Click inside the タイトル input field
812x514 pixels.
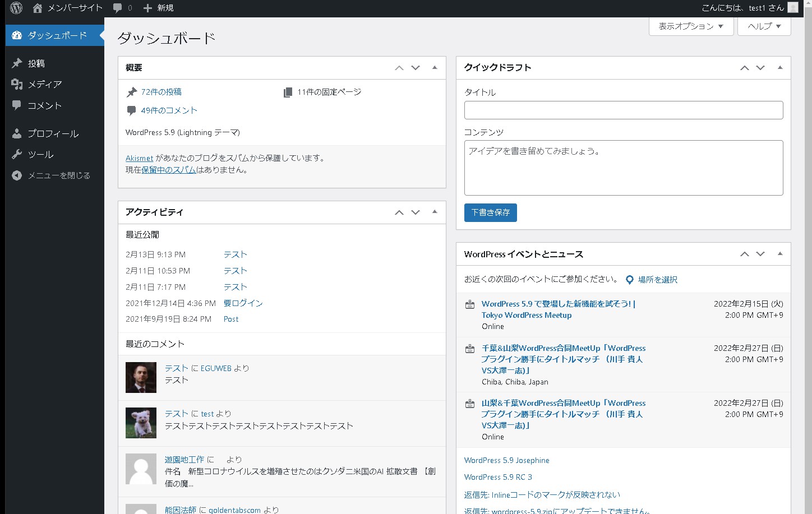[x=623, y=110]
